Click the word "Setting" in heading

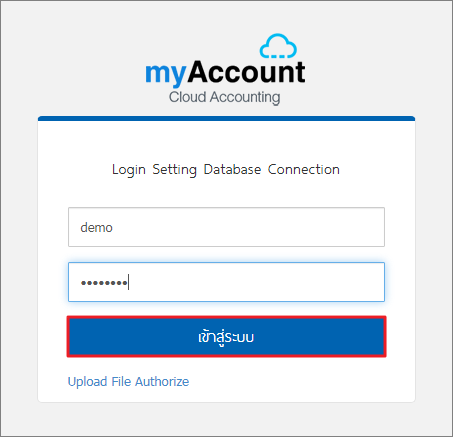tap(175, 170)
